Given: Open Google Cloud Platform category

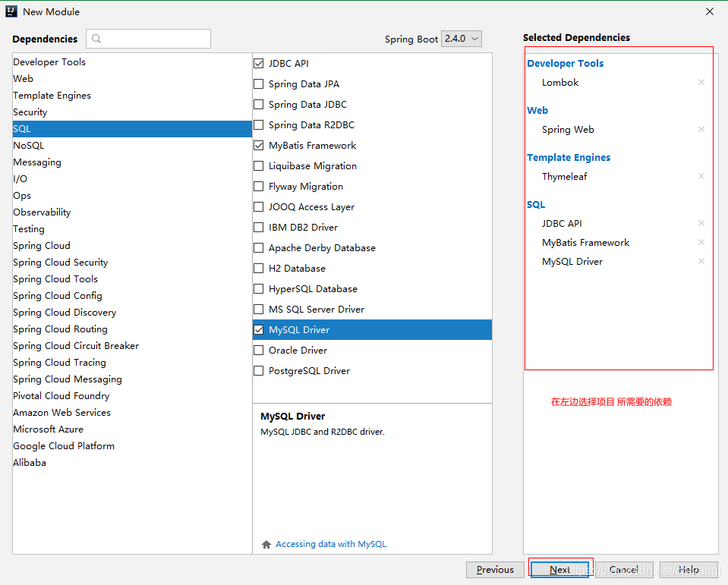Looking at the screenshot, I should point(132,446).
